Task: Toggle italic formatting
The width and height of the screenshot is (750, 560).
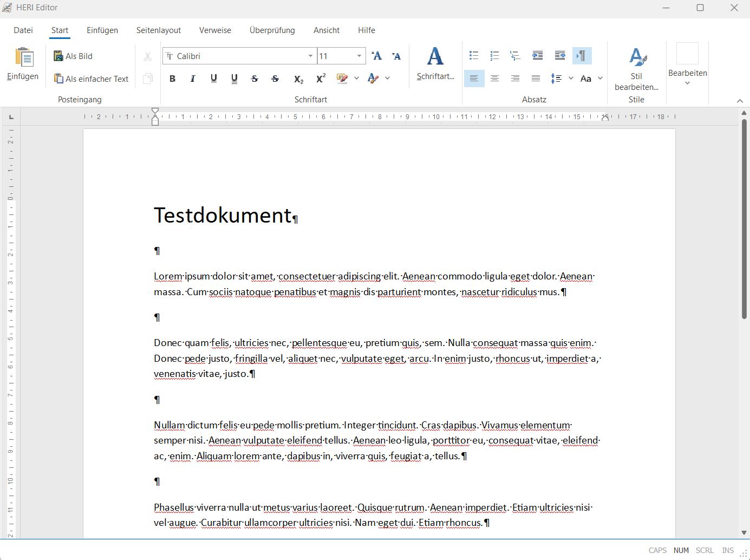Action: pos(193,79)
